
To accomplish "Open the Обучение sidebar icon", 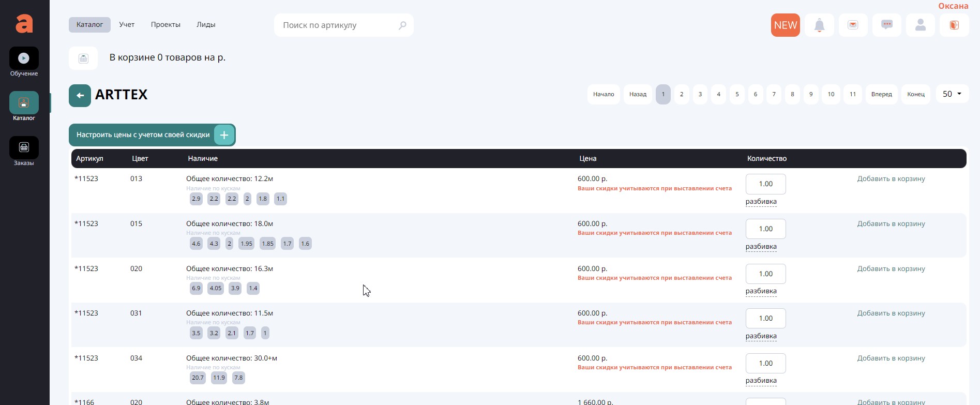I will 24,58.
